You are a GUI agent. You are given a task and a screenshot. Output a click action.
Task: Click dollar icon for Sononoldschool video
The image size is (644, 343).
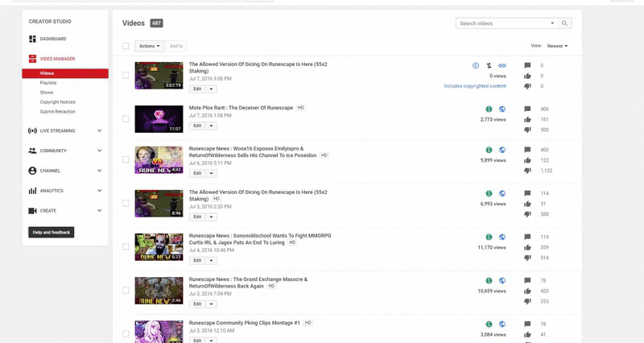[489, 237]
